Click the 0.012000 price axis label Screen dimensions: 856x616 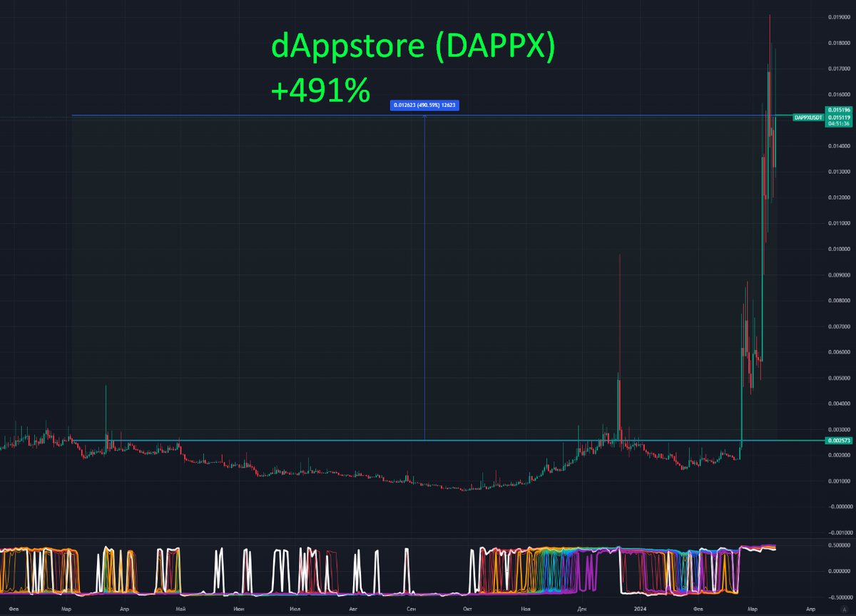tap(840, 197)
